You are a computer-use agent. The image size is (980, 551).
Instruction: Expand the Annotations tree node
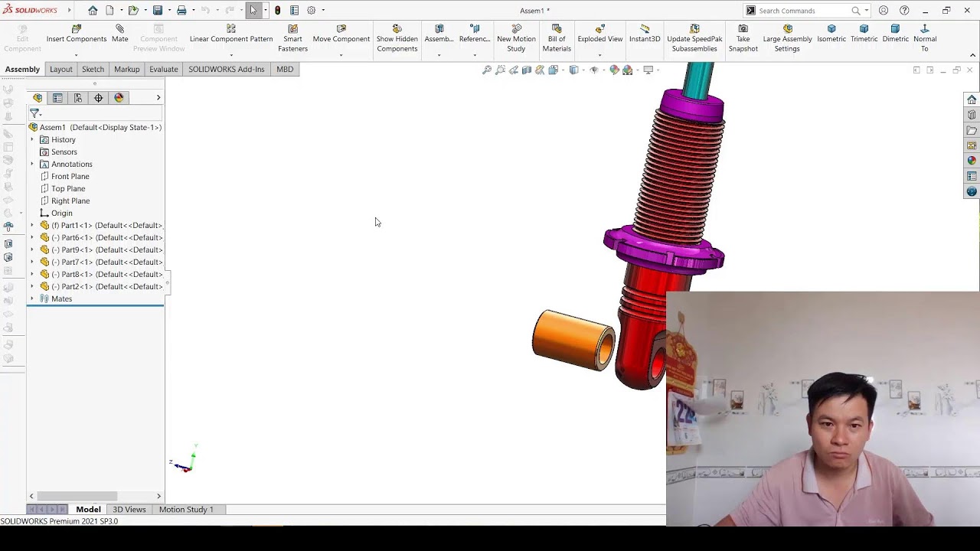[32, 164]
